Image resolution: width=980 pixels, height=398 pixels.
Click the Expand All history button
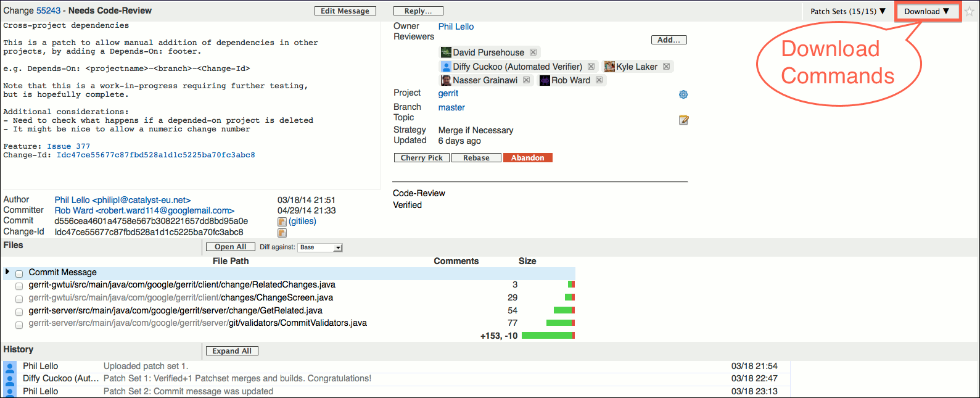pyautogui.click(x=232, y=351)
